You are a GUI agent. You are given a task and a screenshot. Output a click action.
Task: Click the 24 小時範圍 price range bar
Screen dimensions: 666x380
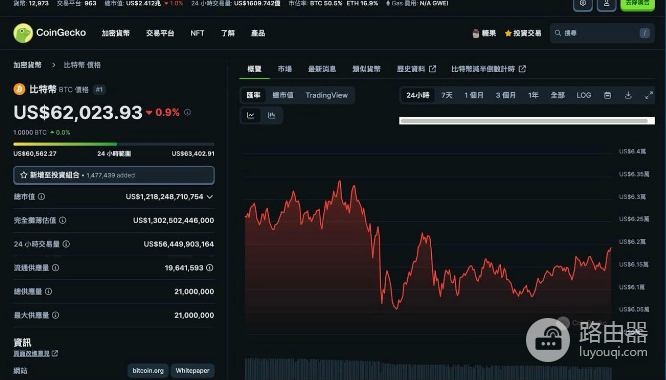coord(114,144)
